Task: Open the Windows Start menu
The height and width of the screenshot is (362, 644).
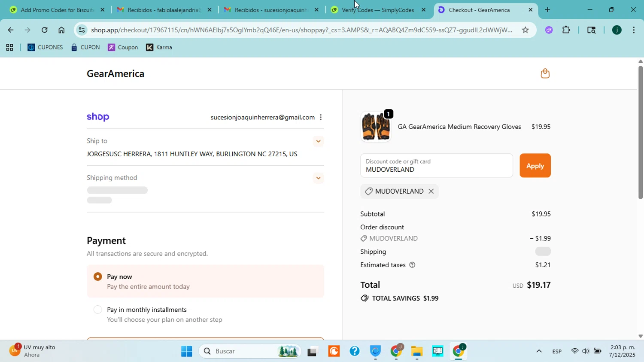Action: (x=186, y=351)
